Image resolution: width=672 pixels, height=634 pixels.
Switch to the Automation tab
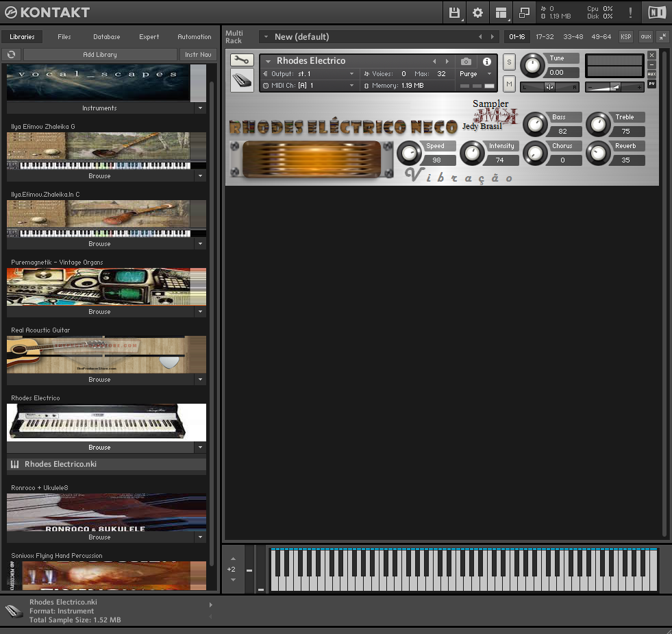195,37
